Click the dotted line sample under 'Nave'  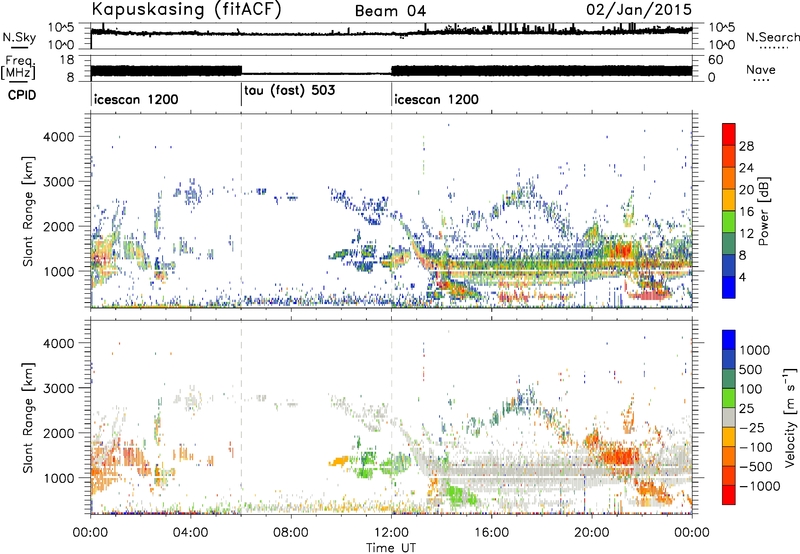point(761,80)
